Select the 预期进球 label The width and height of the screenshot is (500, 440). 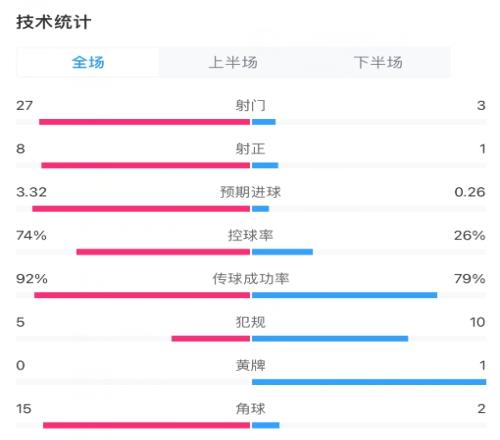(250, 192)
